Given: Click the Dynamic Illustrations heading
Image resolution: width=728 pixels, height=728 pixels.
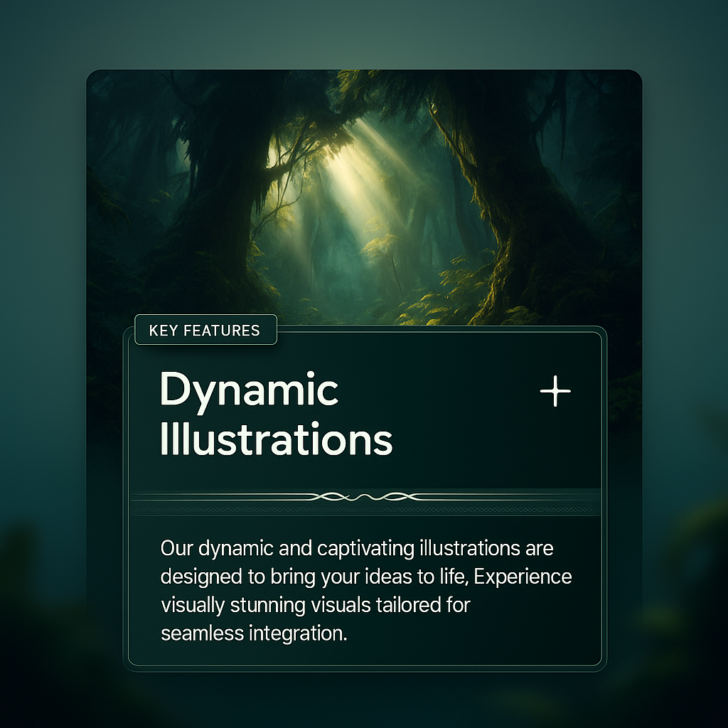Looking at the screenshot, I should (276, 414).
